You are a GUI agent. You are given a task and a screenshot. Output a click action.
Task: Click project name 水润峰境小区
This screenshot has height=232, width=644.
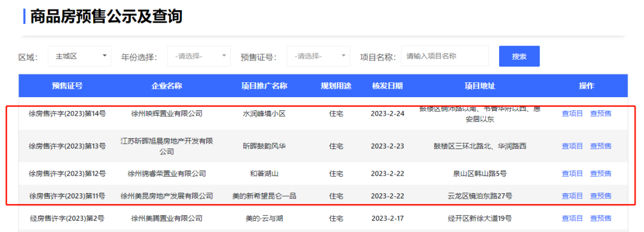(264, 113)
